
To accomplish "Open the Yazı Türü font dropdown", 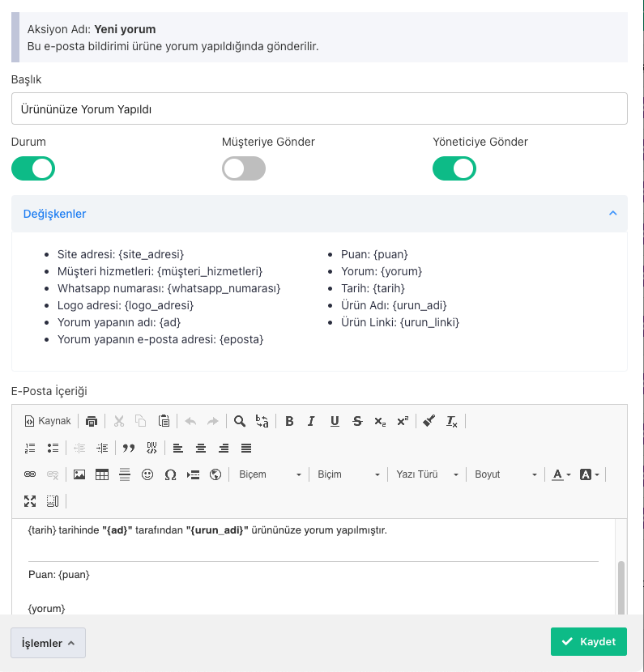I will [427, 474].
